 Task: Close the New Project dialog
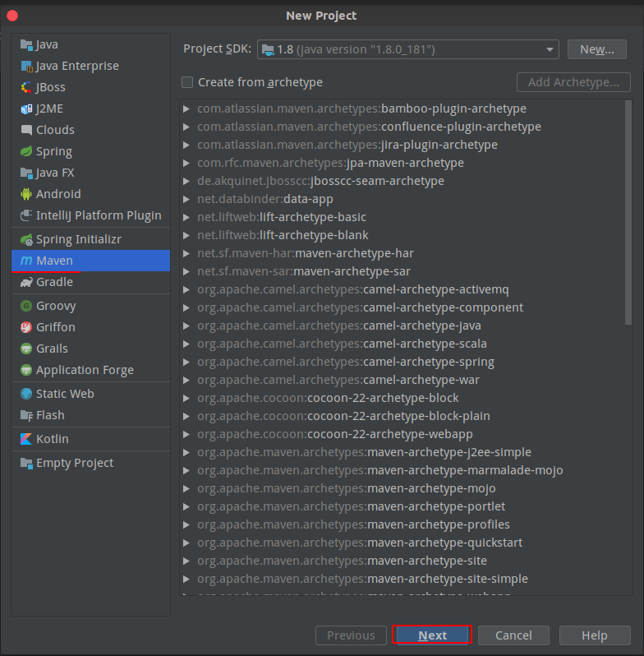tap(12, 16)
